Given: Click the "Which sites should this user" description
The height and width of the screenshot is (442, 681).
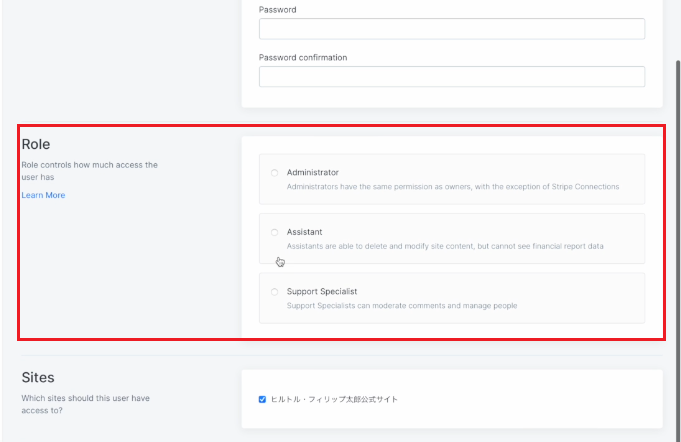Looking at the screenshot, I should coord(86,404).
